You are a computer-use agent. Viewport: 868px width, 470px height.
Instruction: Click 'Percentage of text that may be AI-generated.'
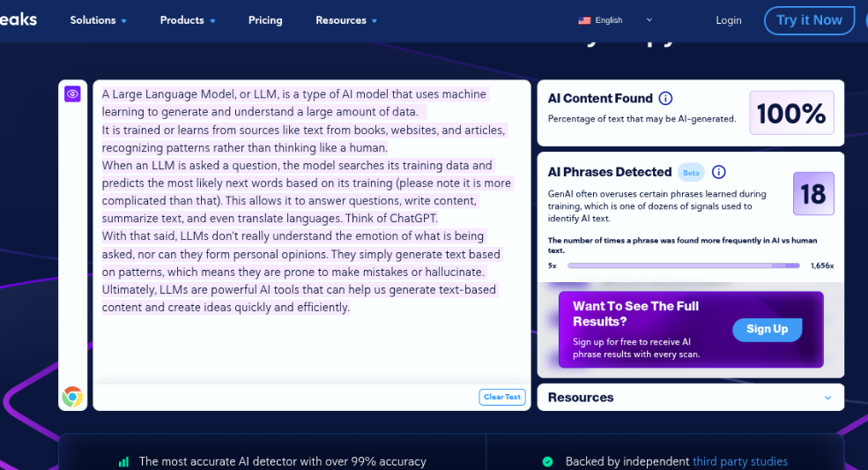642,119
